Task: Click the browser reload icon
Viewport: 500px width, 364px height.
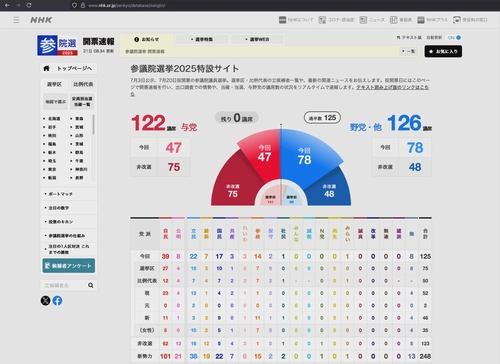Action: pyautogui.click(x=29, y=5)
